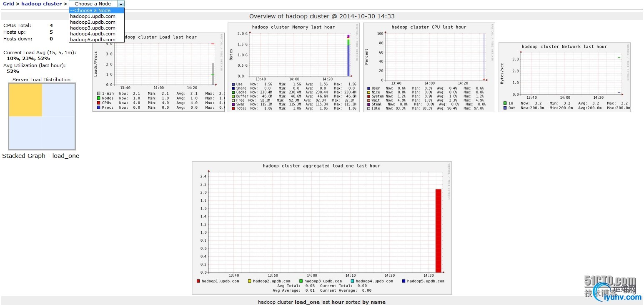The width and height of the screenshot is (644, 305).
Task: Click the "Overview of hadoop cluster @ 2014-10-30 14:33" heading
Action: click(x=322, y=16)
